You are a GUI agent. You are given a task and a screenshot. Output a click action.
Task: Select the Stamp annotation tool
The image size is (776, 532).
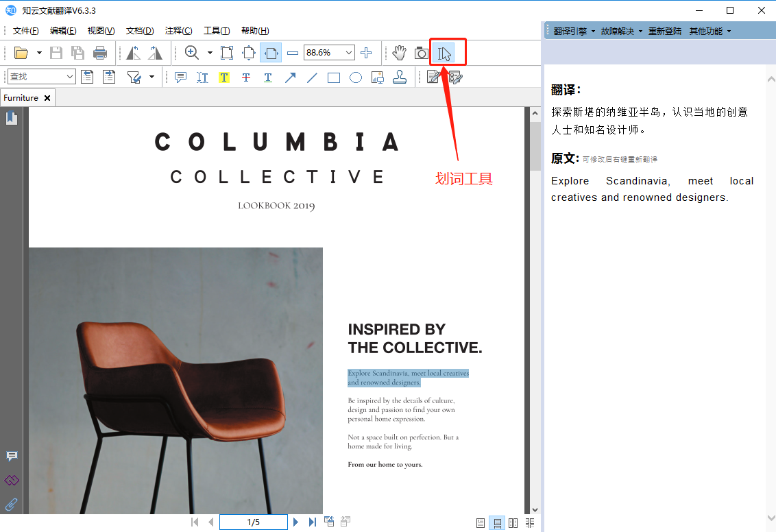pyautogui.click(x=399, y=77)
